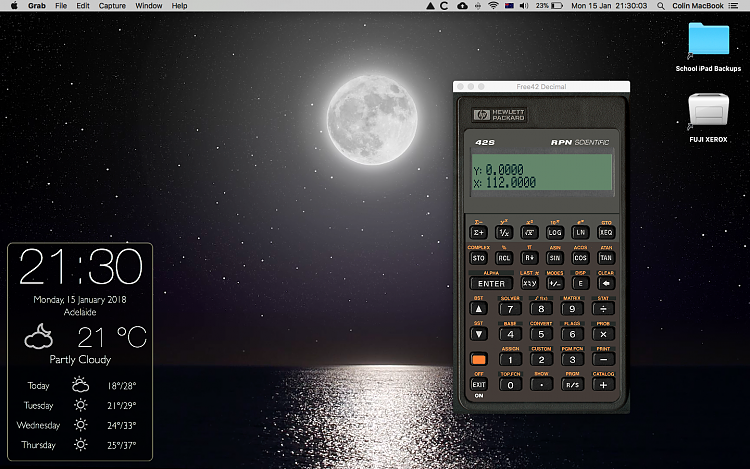Click digit 6 key
Screen dimensions: 750x469
click(x=572, y=334)
